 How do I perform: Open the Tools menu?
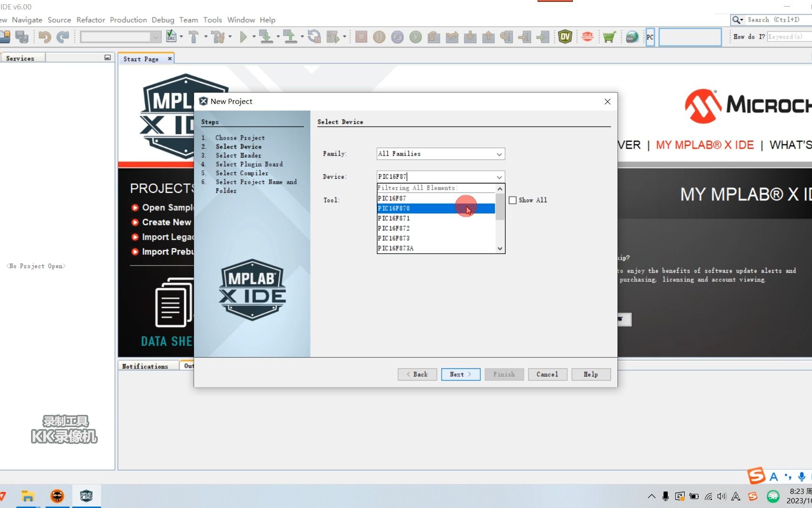[212, 20]
